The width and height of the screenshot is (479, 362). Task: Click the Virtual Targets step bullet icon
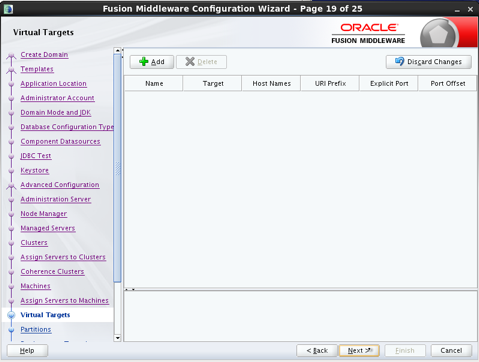[11, 315]
